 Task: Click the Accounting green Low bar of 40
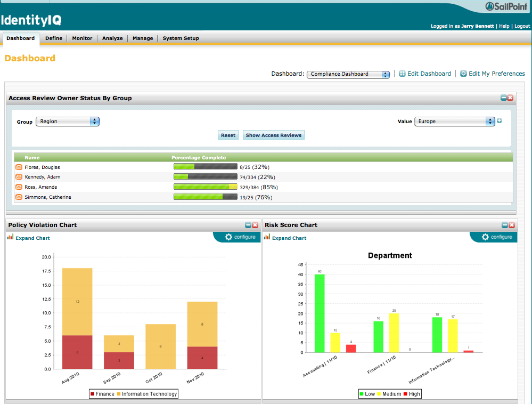pyautogui.click(x=320, y=313)
